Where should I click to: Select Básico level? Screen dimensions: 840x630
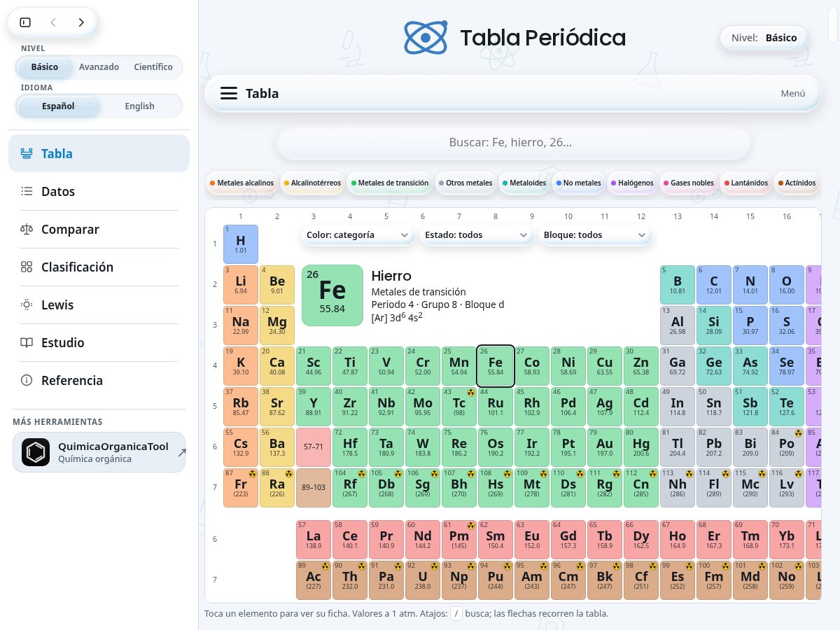click(45, 67)
